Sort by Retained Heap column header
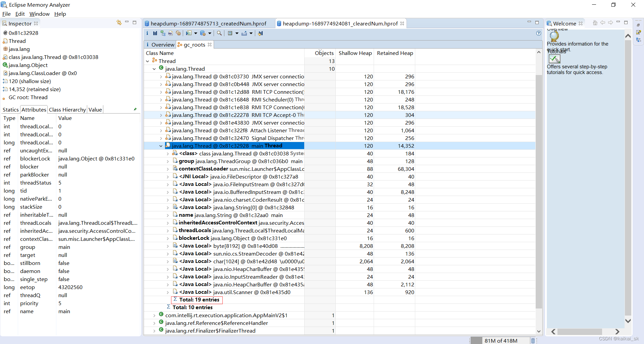This screenshot has height=344, width=644. (395, 53)
